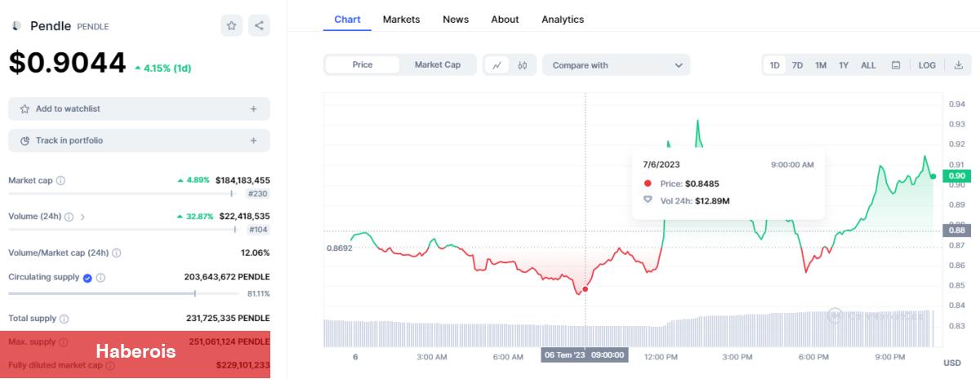The height and width of the screenshot is (379, 980).
Task: Click the plus icon in Track in portfolio
Action: coord(253,140)
